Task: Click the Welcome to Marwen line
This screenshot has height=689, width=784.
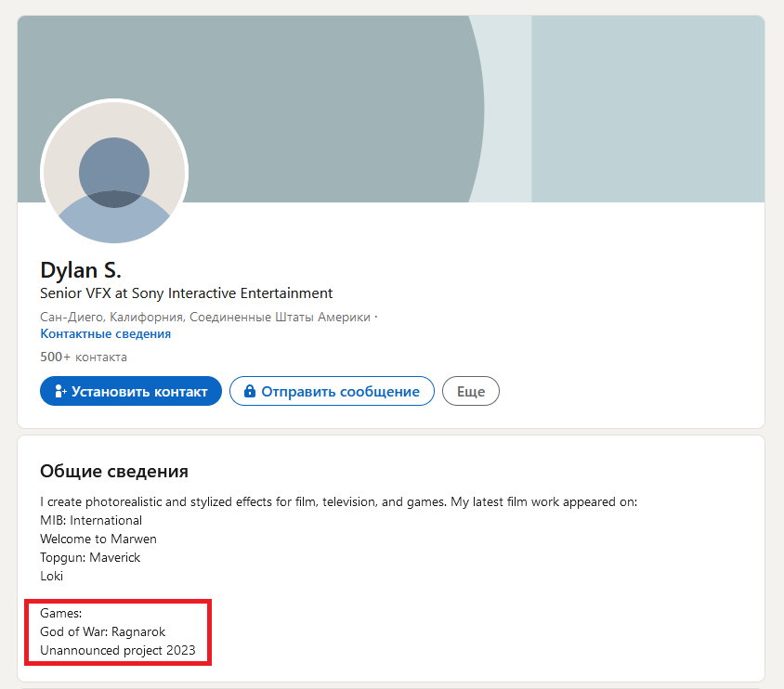Action: click(98, 539)
